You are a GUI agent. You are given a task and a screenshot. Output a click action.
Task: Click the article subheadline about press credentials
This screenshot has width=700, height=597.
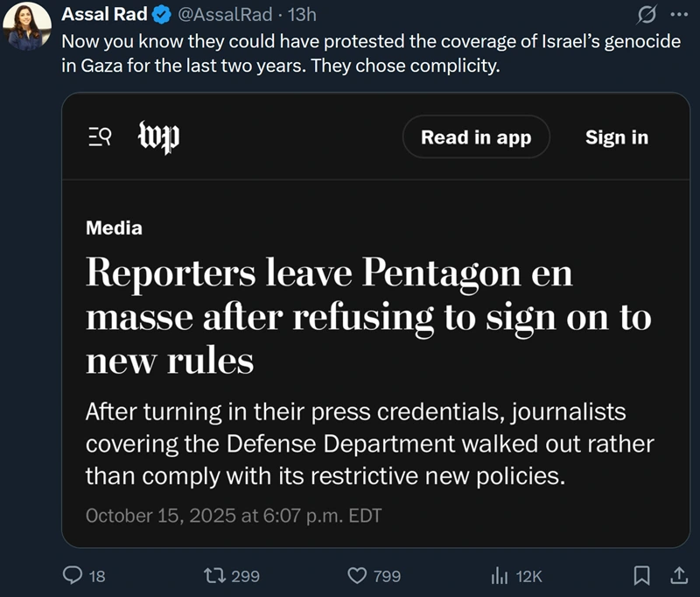(367, 443)
